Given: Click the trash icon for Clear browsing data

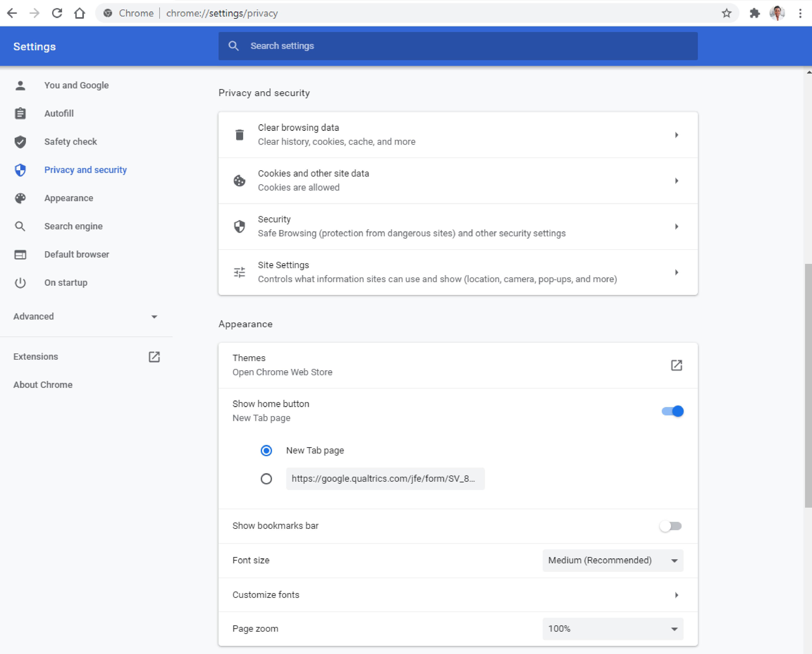Looking at the screenshot, I should click(x=240, y=135).
